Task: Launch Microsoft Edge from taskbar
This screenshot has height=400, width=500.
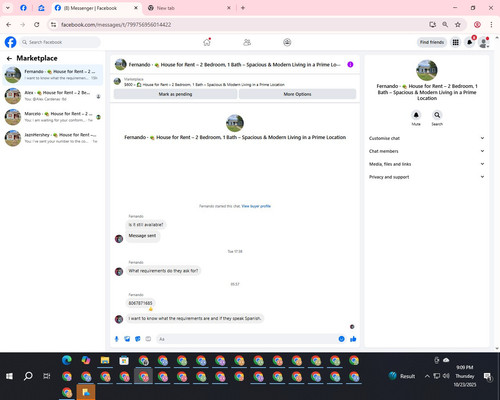Action: (67, 360)
